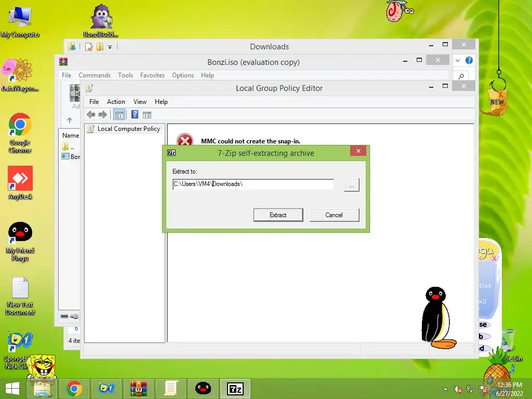Click the Back arrow in Policy Editor toolbar
Screen dimensions: 532x399
(x=90, y=115)
